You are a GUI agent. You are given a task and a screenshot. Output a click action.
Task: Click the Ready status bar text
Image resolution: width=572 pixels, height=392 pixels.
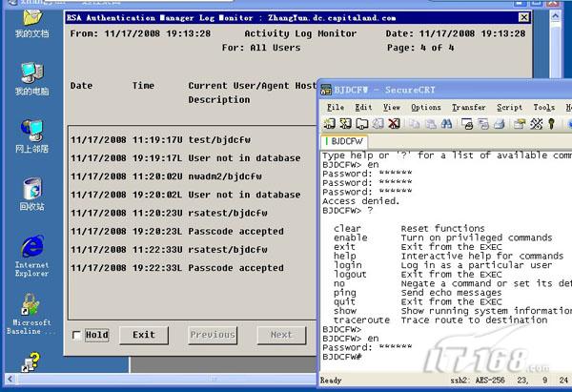click(x=331, y=381)
